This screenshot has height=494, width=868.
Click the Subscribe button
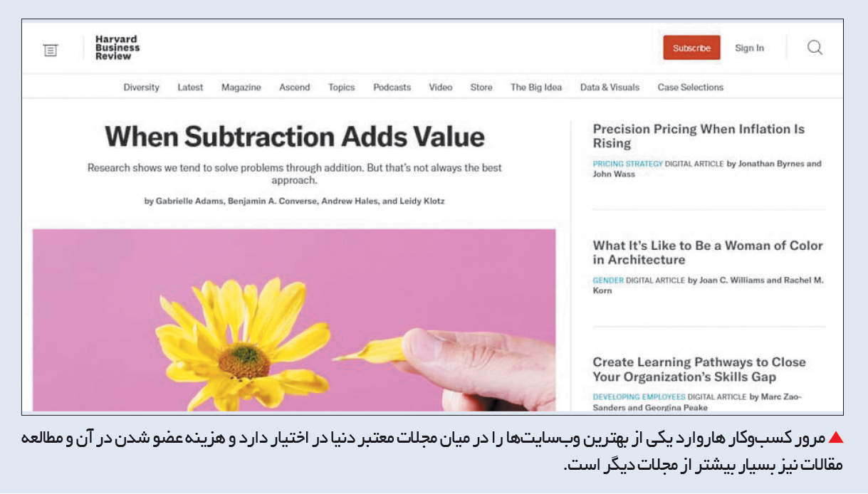(x=691, y=48)
